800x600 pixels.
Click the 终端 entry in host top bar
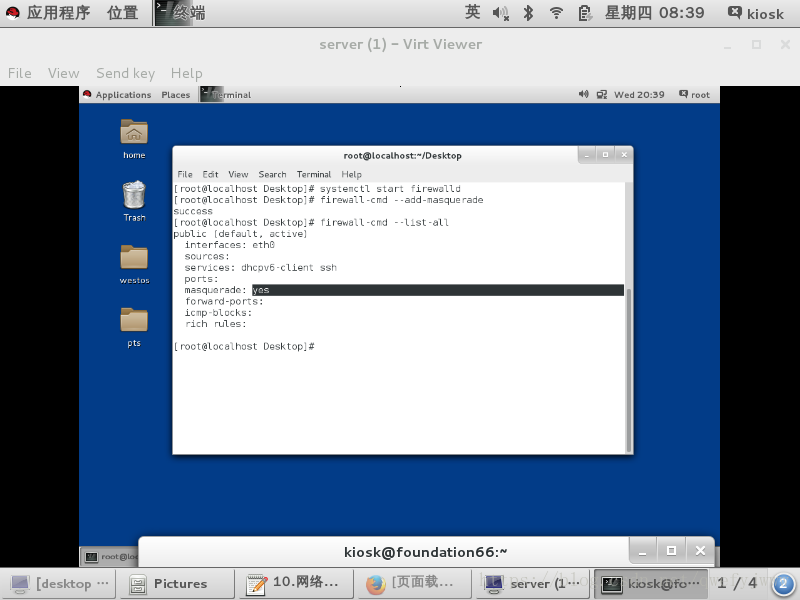pos(180,13)
